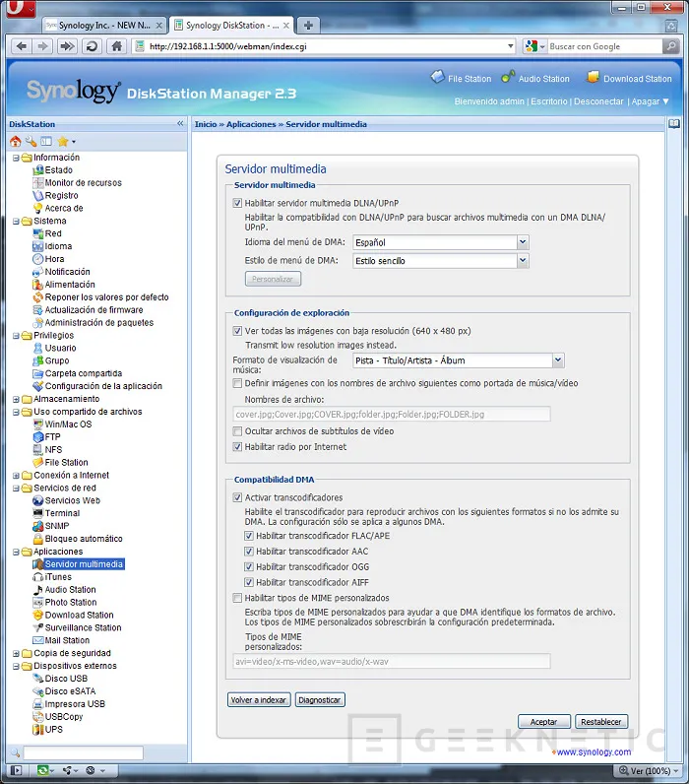This screenshot has width=689, height=784.
Task: Expand the Conexión a Internet node
Action: pos(16,475)
